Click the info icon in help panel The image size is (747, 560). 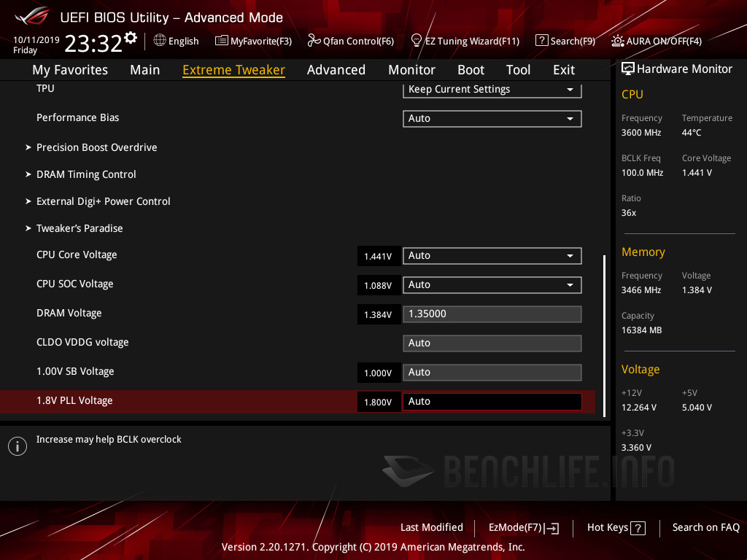click(18, 446)
